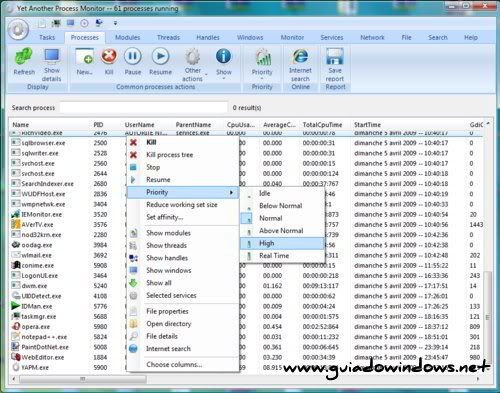Open the Help tab
The image size is (500, 393).
(x=471, y=37)
